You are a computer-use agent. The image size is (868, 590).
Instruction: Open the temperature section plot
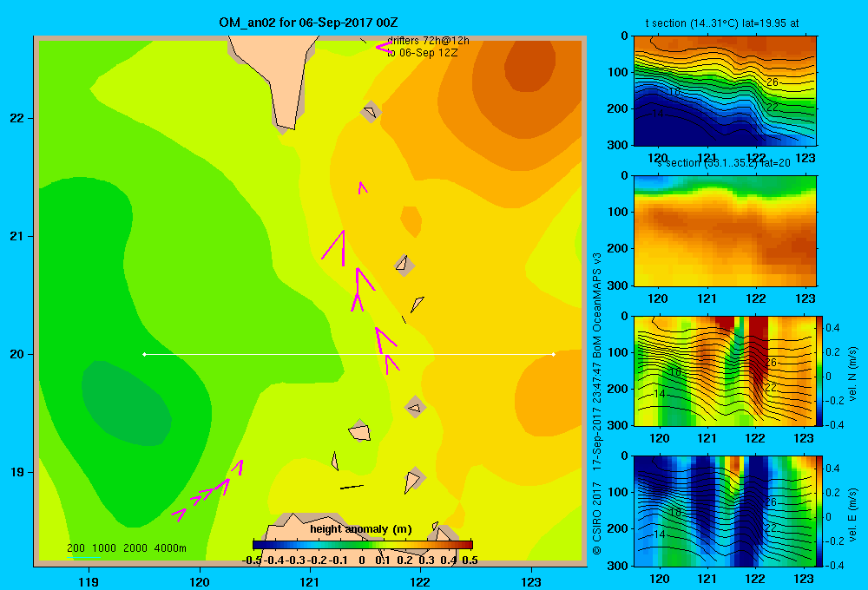pos(725,90)
